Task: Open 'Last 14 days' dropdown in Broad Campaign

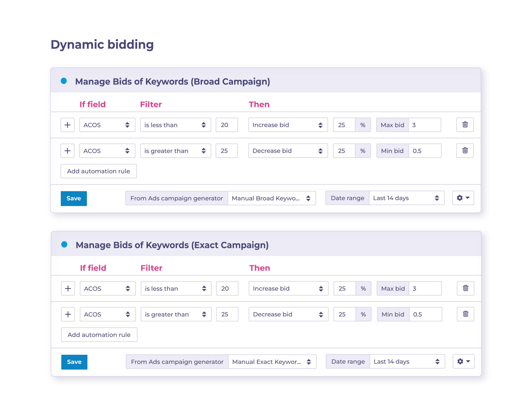Action: (407, 198)
